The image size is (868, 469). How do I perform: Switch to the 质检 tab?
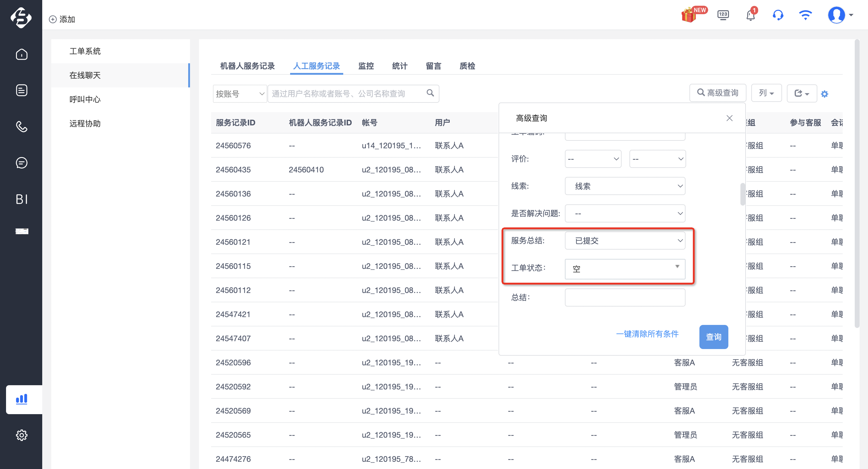[467, 66]
